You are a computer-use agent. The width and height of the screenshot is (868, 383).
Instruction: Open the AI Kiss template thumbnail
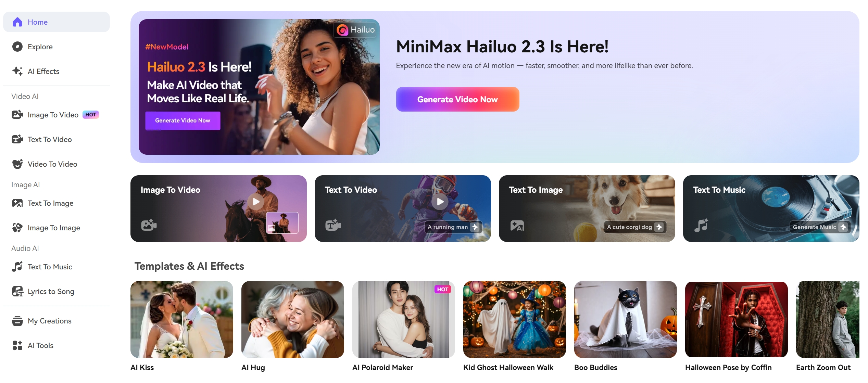182,319
